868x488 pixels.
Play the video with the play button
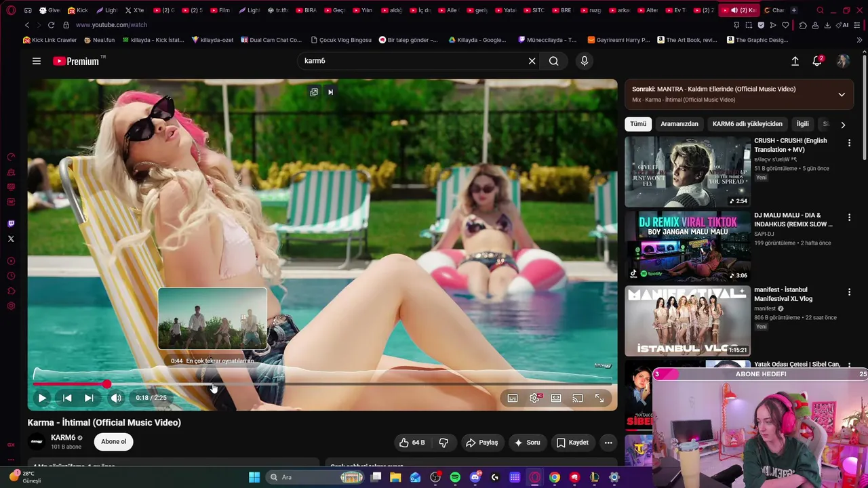click(x=42, y=398)
